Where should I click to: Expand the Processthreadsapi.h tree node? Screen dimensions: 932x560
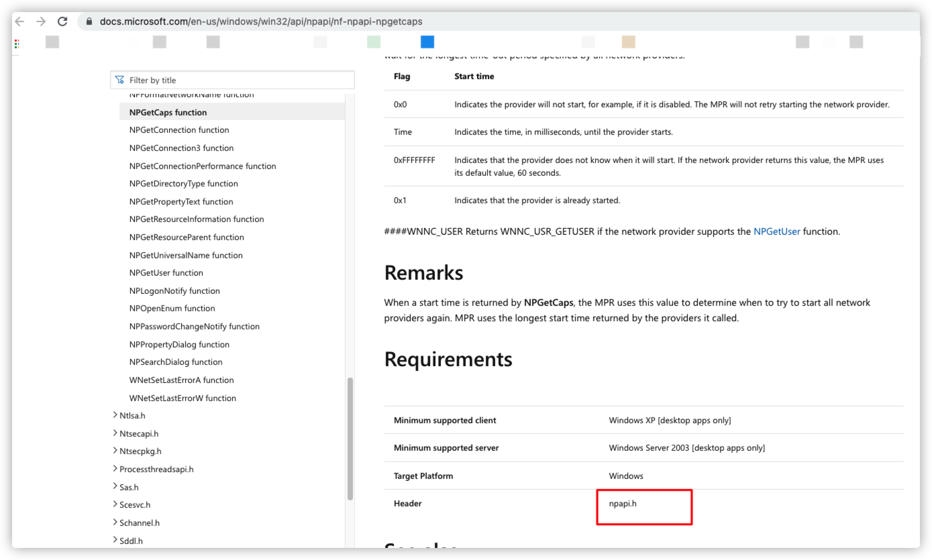(x=115, y=468)
